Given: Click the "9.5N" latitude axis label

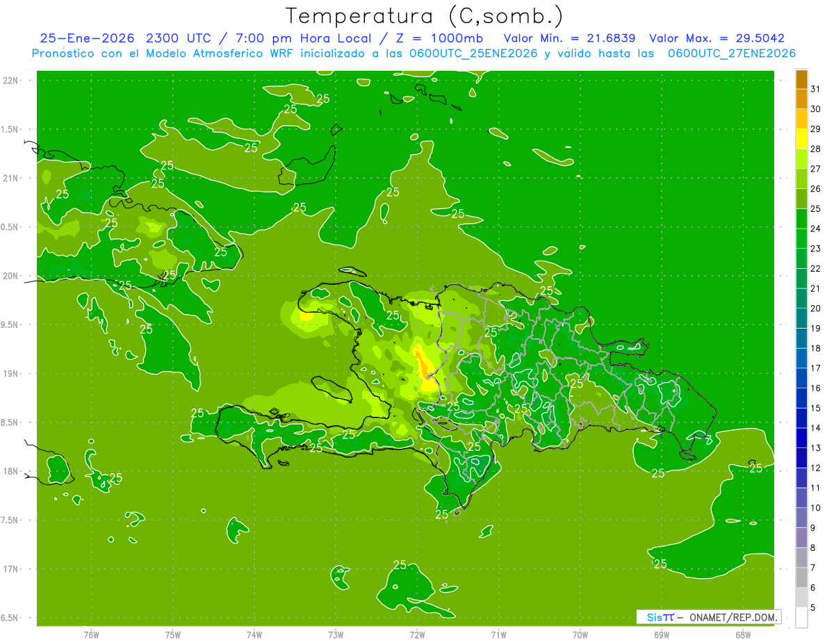Looking at the screenshot, I should (x=10, y=324).
